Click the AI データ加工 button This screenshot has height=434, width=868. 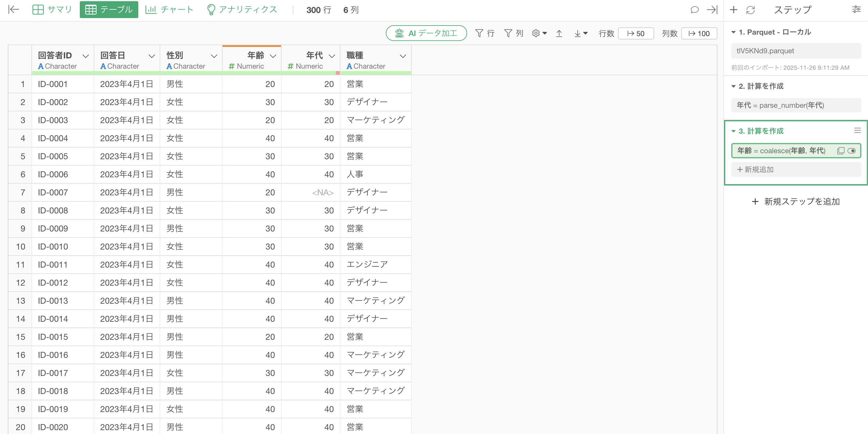point(426,33)
